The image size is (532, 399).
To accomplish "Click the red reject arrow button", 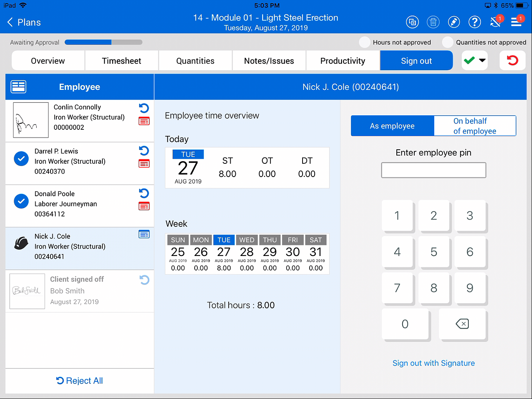I will click(512, 61).
